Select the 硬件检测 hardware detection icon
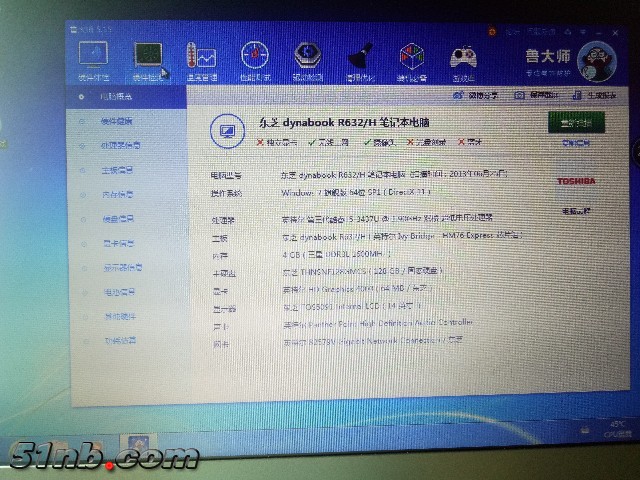 [x=148, y=58]
